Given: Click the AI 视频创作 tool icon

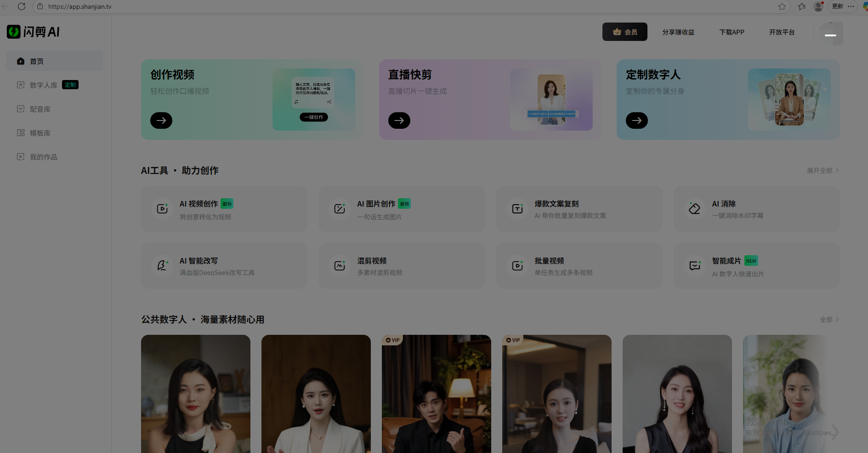Looking at the screenshot, I should pyautogui.click(x=162, y=209).
